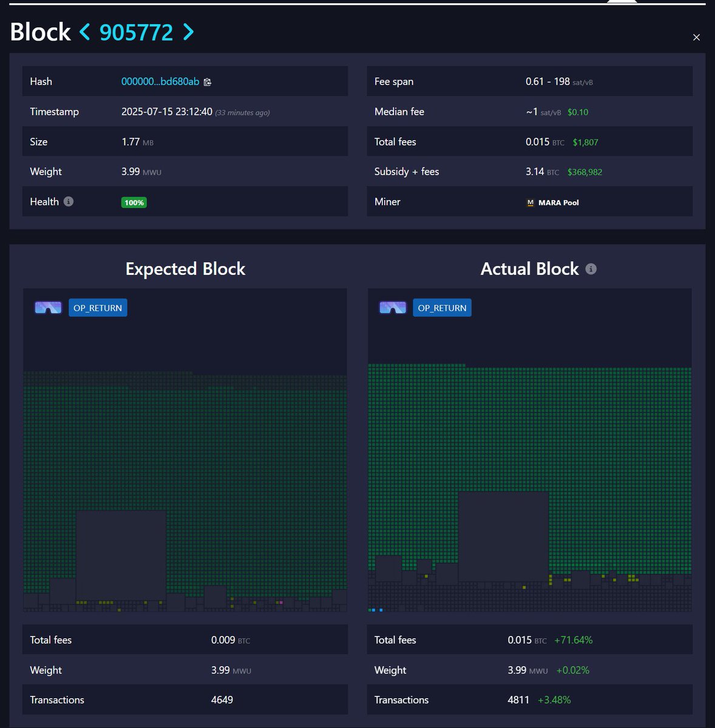Select OP_RETURN filter in Actual Block
The width and height of the screenshot is (715, 728).
click(442, 308)
